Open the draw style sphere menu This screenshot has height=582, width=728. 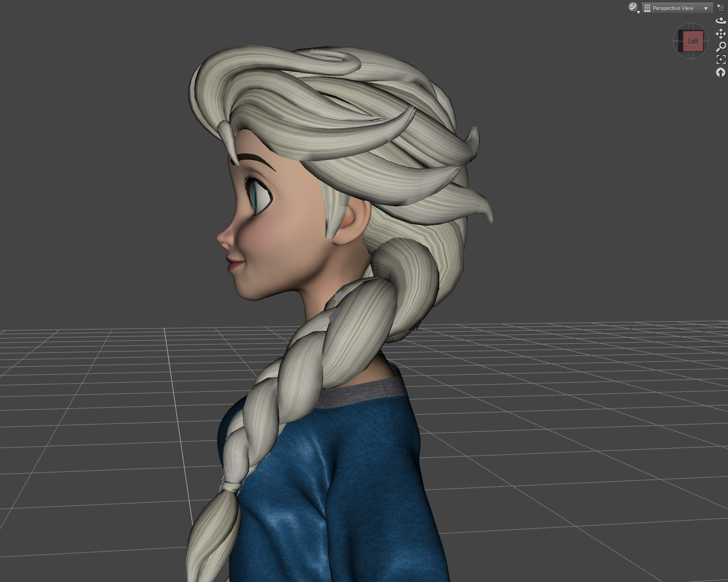633,8
